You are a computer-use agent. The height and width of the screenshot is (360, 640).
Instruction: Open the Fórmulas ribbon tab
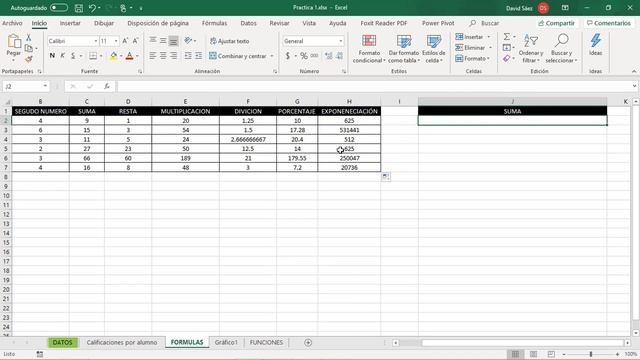click(x=214, y=23)
